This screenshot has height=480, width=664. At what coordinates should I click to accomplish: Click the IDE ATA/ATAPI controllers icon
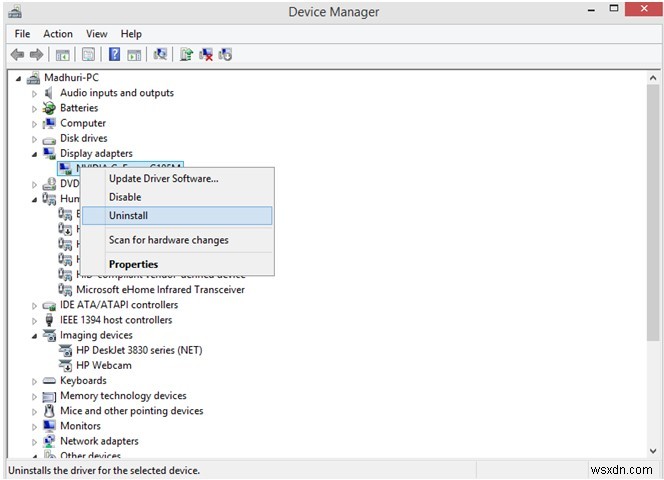click(49, 305)
